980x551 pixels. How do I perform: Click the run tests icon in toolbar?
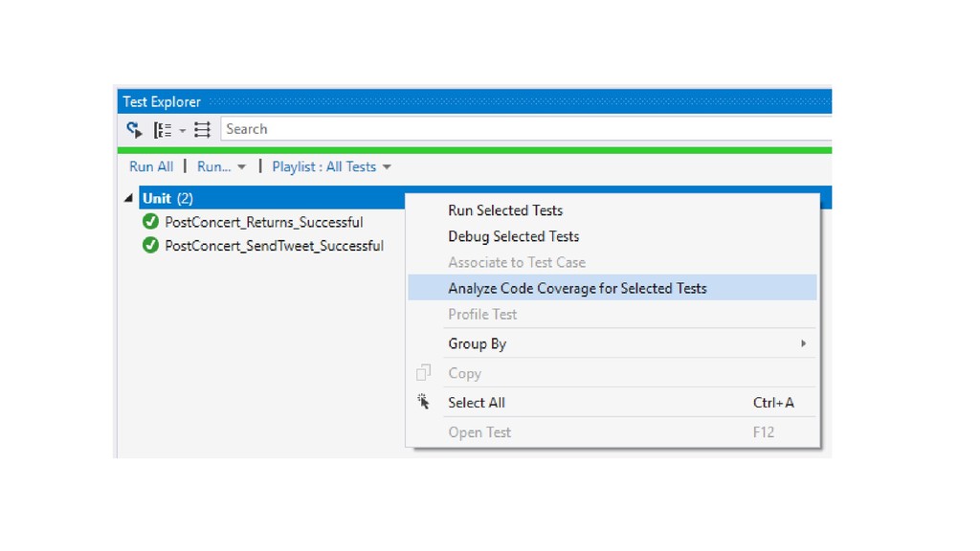134,129
